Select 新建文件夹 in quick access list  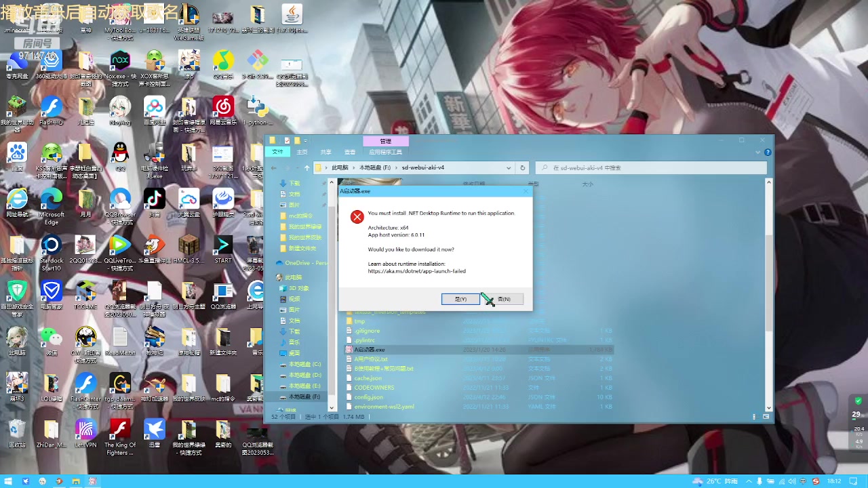point(298,249)
